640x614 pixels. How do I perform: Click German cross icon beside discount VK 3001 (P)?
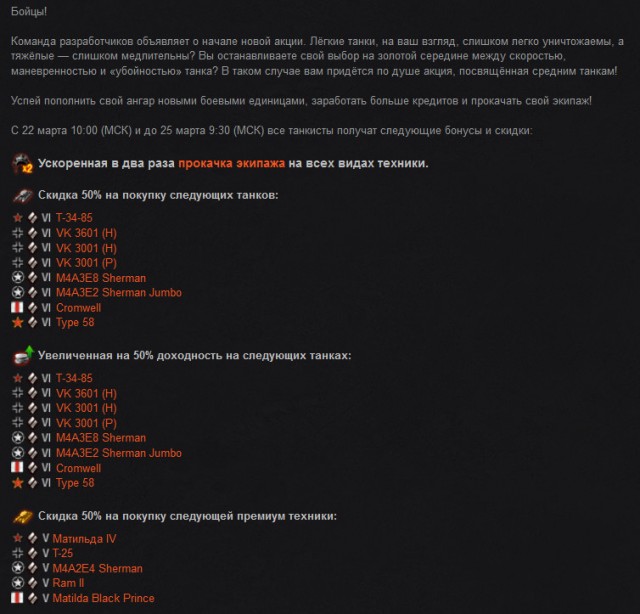(18, 263)
